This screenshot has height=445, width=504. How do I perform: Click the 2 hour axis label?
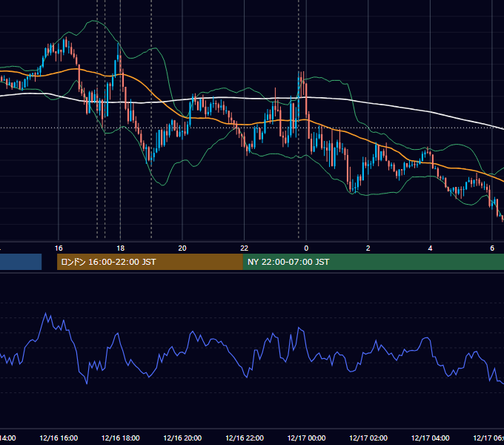(368, 248)
